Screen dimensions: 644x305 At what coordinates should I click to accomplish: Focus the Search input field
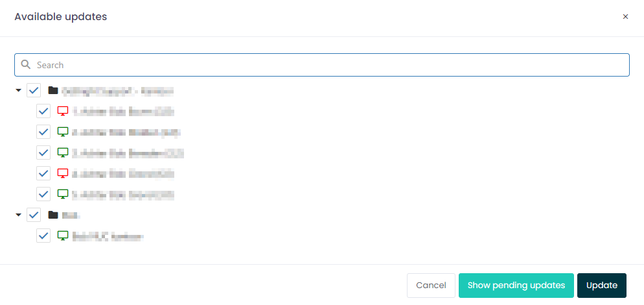pos(322,65)
